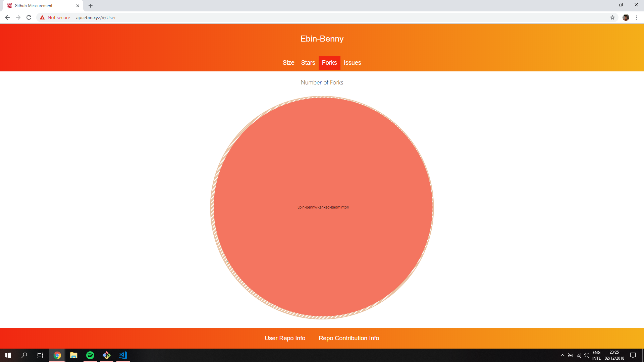The height and width of the screenshot is (362, 644).
Task: Open Visual Studio Code from taskbar
Action: click(x=123, y=355)
